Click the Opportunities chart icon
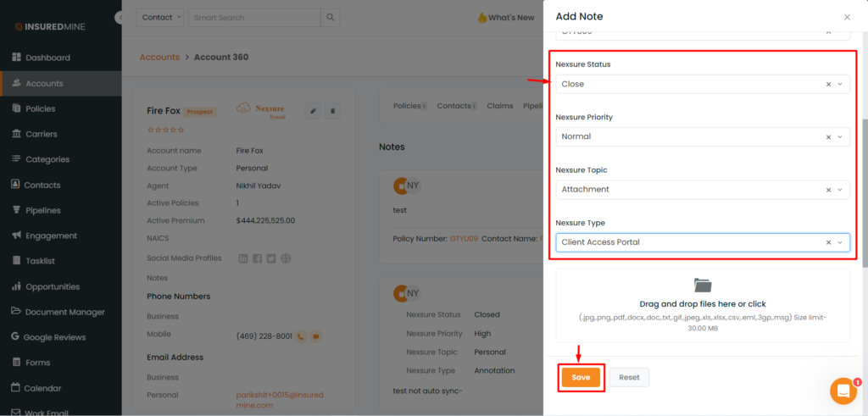 coord(15,286)
